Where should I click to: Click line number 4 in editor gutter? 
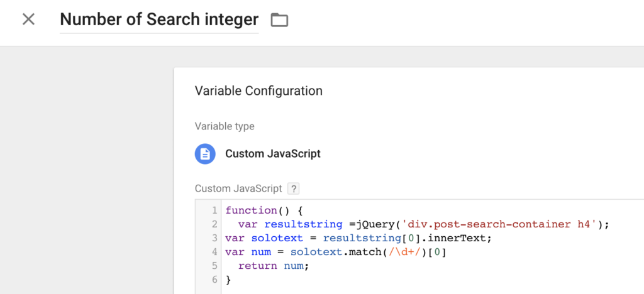pos(214,252)
